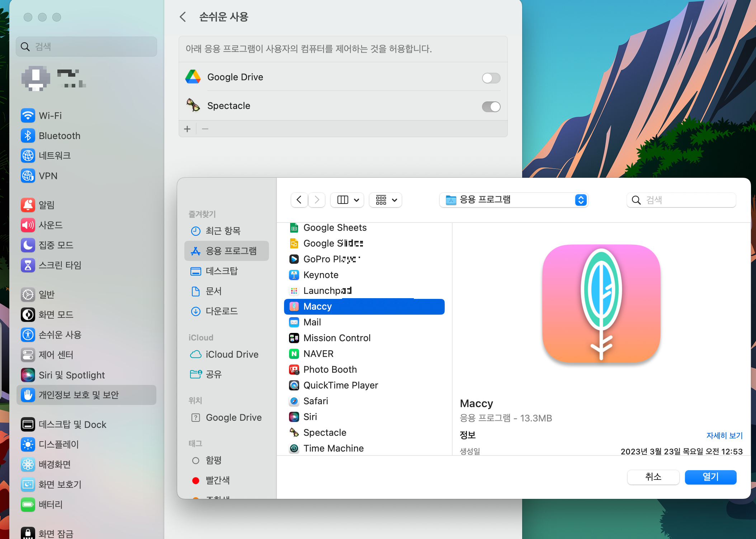Open Wi-Fi settings in the sidebar

tap(50, 116)
